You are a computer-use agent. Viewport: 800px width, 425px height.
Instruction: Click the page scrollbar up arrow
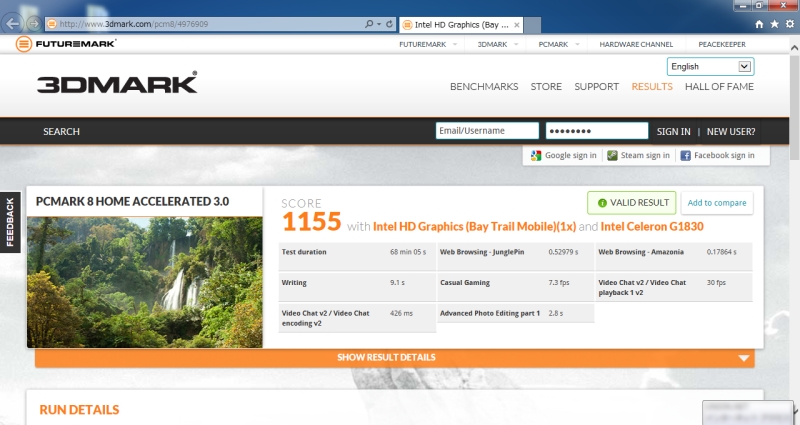(794, 47)
